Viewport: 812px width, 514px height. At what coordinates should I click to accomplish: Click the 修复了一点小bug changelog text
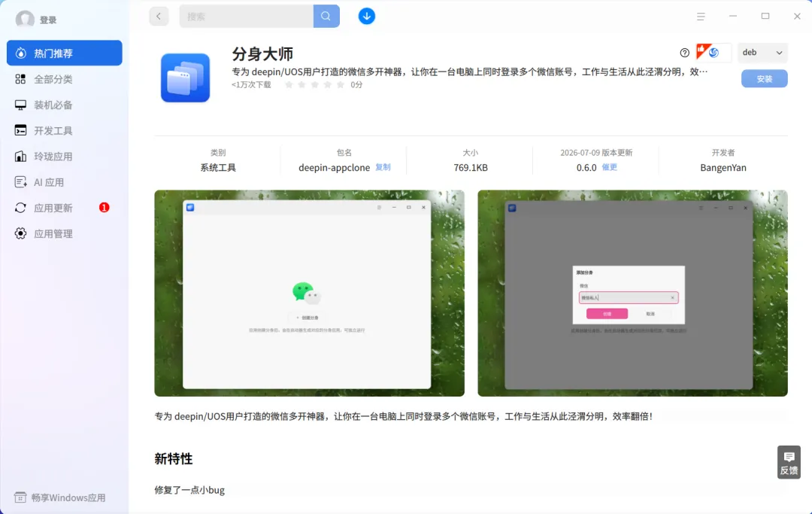point(189,490)
